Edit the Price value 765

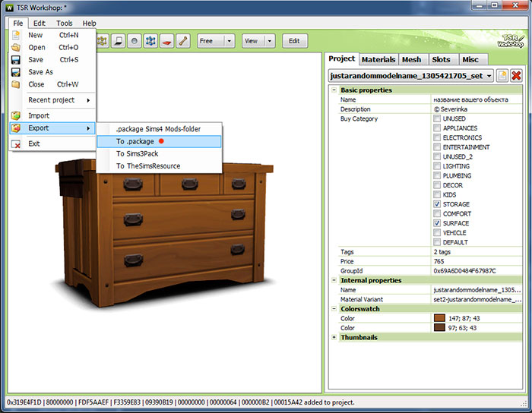coord(476,261)
